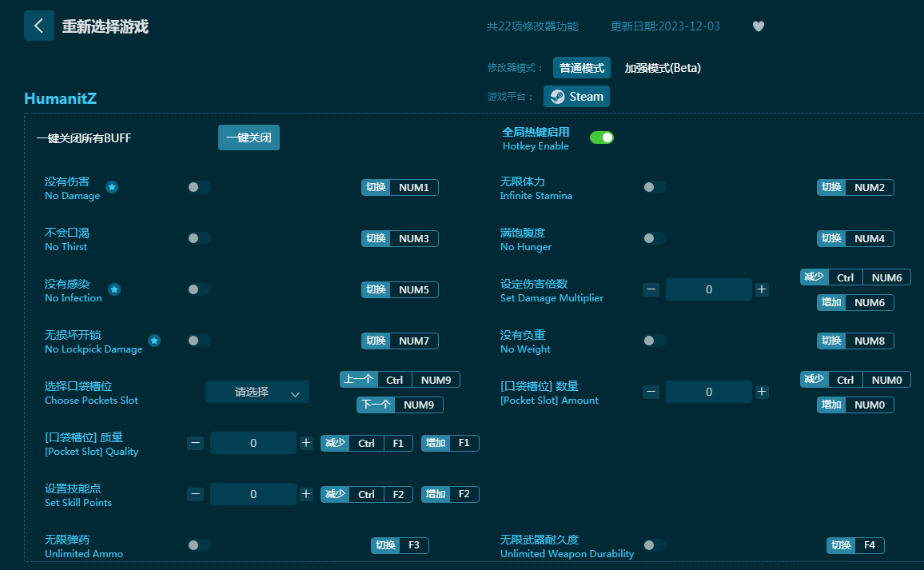924x570 pixels.
Task: Decrease Set Damage Multiplier with minus
Action: pos(651,289)
